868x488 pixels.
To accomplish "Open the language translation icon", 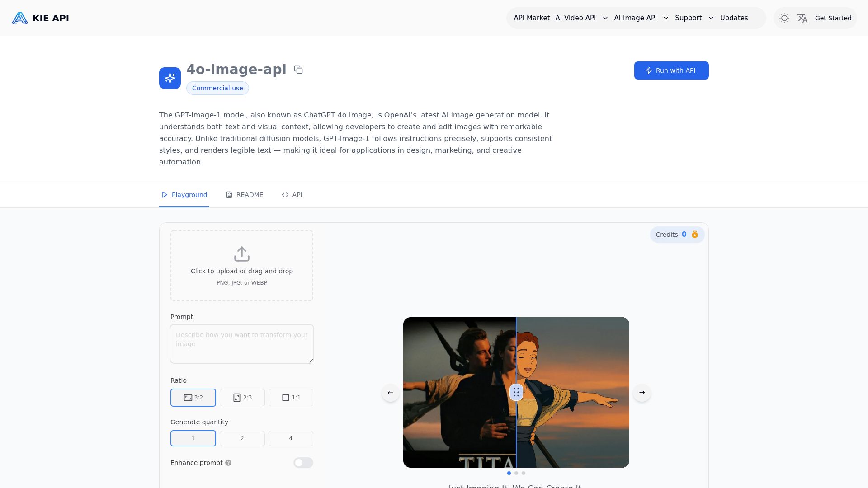I will point(803,18).
